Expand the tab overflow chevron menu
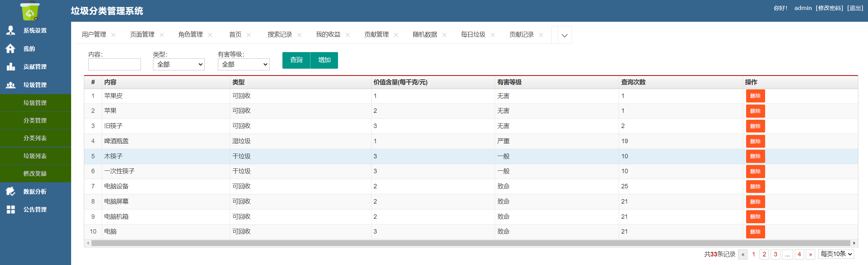The width and height of the screenshot is (868, 265). click(565, 35)
